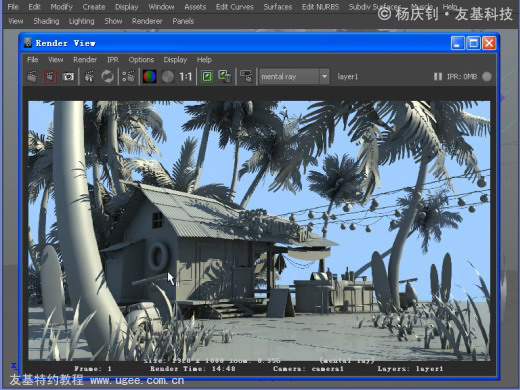This screenshot has height=390, width=520.
Task: Open the Edit Curves menu
Action: (x=234, y=7)
